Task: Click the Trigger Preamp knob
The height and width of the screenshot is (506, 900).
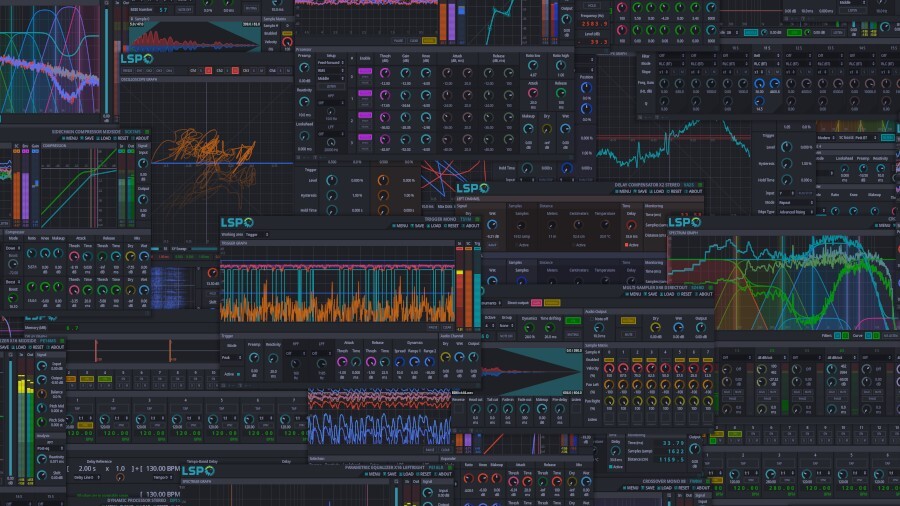Action: (254, 358)
